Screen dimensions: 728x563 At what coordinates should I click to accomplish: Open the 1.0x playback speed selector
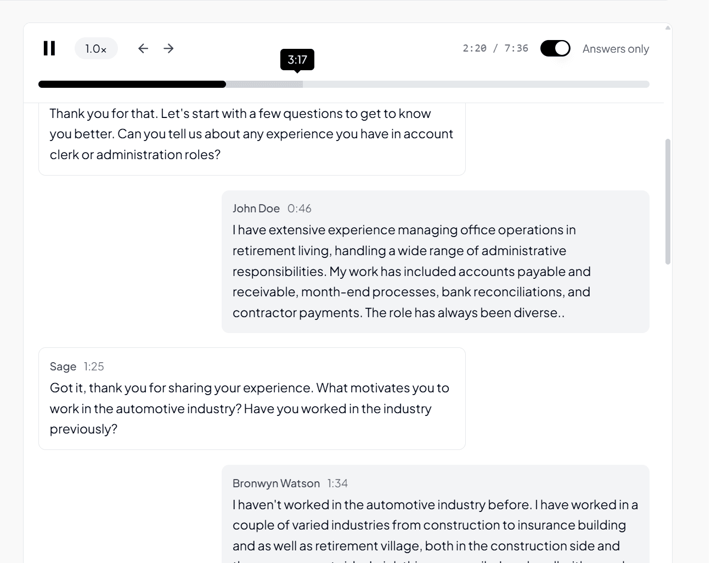tap(96, 49)
